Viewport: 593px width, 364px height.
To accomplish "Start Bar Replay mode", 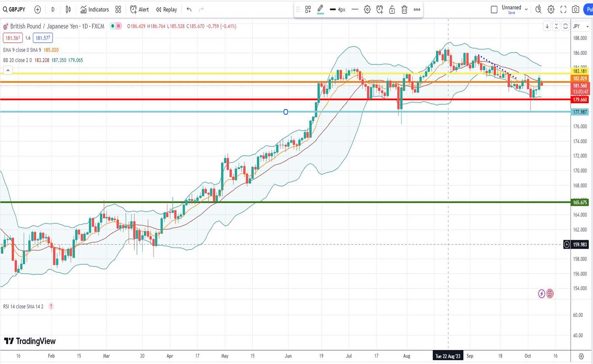I will click(x=166, y=10).
